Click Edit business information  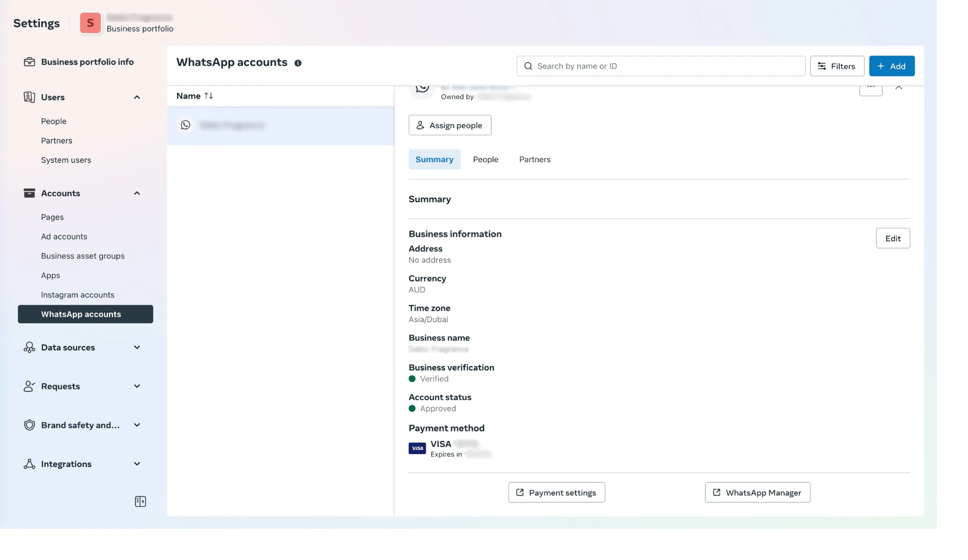pyautogui.click(x=893, y=238)
